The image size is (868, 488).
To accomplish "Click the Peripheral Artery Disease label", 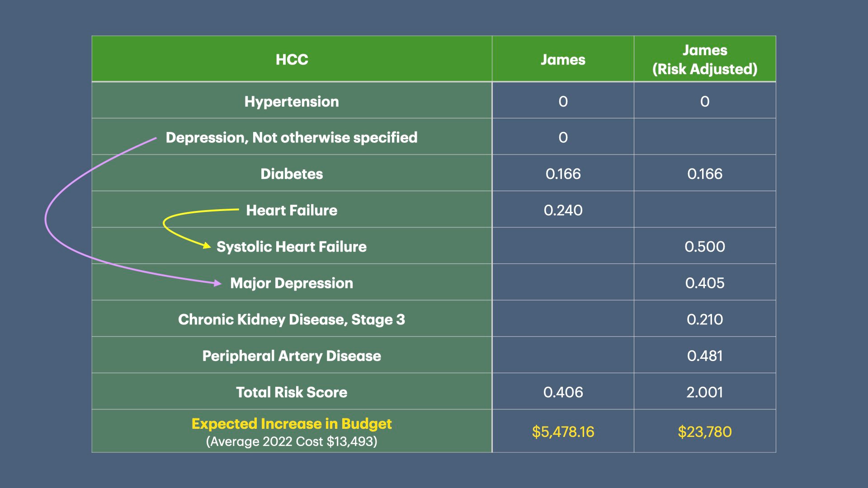I will [292, 356].
